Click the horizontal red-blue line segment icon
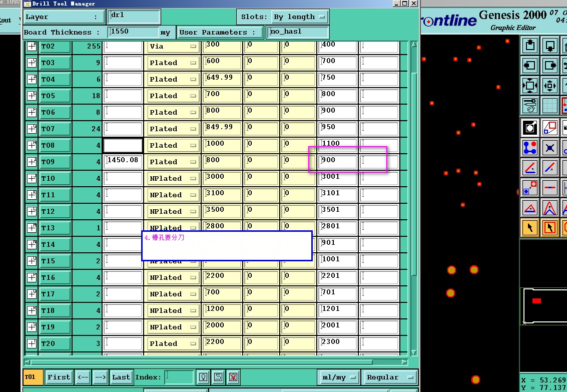567x392 pixels. click(550, 188)
